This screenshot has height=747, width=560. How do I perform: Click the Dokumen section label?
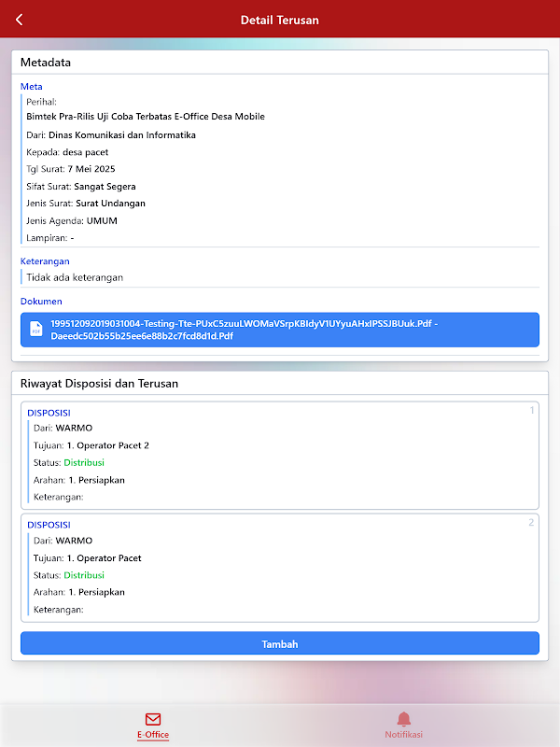[x=41, y=302]
